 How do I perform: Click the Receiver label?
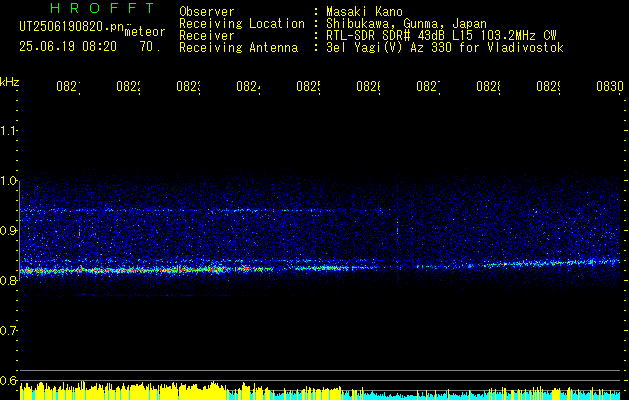pos(207,36)
